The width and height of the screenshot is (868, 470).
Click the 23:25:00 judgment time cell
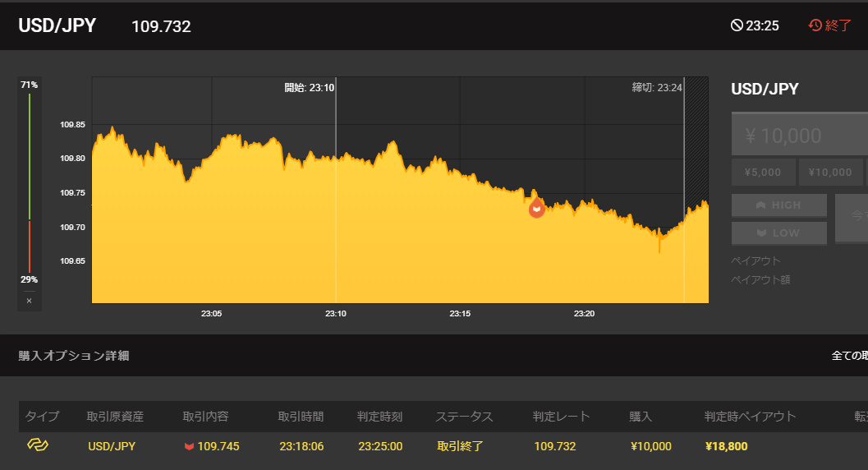[380, 446]
